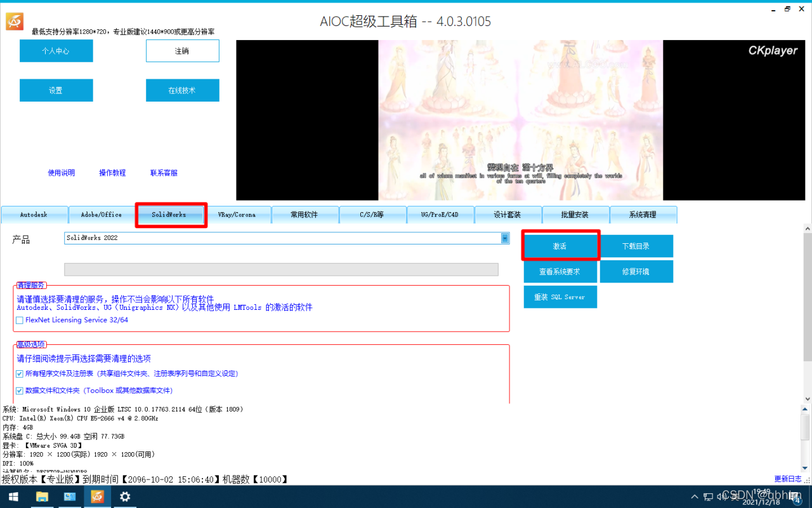Open File Explorer from the taskbar
812x508 pixels.
(42, 497)
